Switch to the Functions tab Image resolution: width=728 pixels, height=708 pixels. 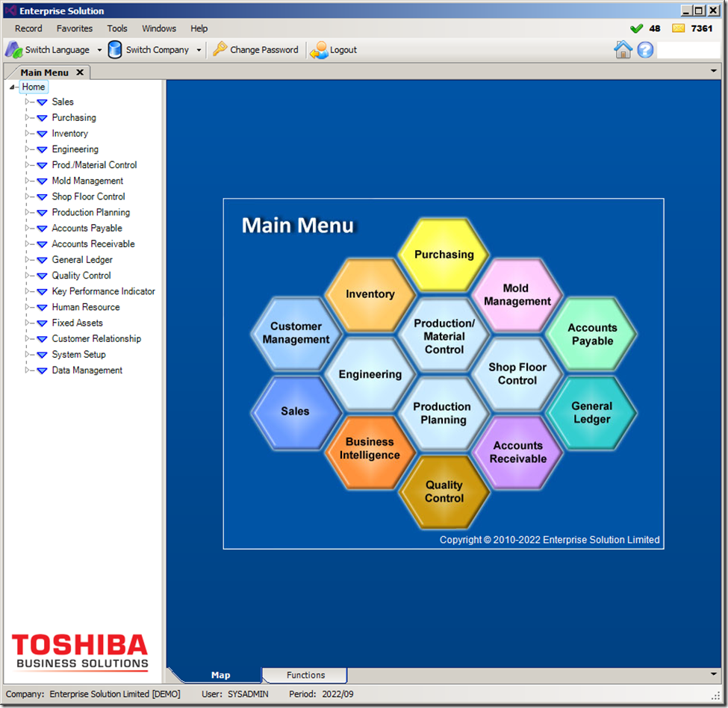tap(305, 675)
